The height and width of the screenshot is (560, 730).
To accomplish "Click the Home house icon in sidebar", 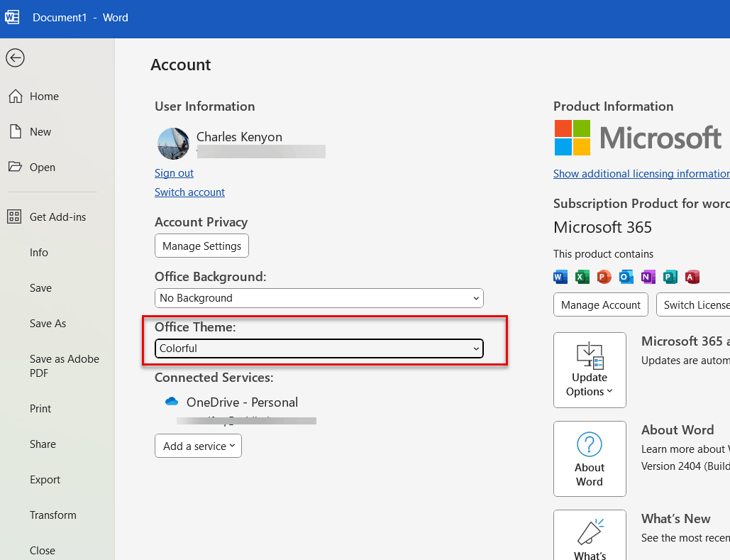I will (16, 96).
